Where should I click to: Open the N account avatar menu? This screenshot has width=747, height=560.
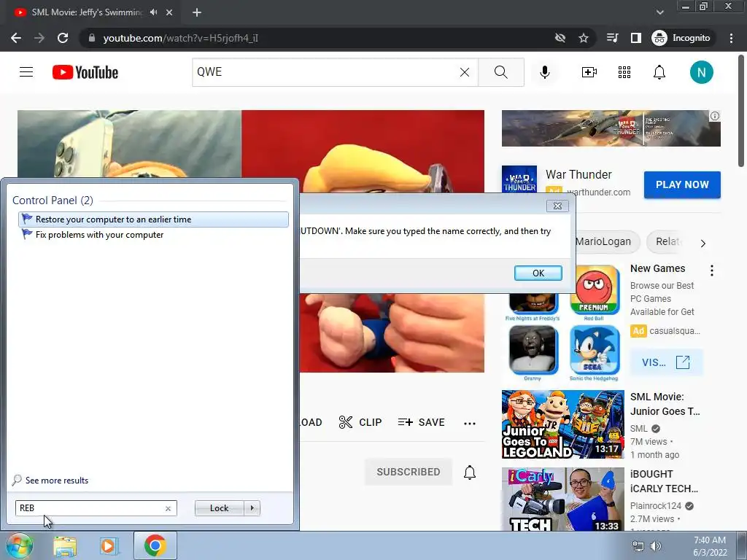(701, 72)
